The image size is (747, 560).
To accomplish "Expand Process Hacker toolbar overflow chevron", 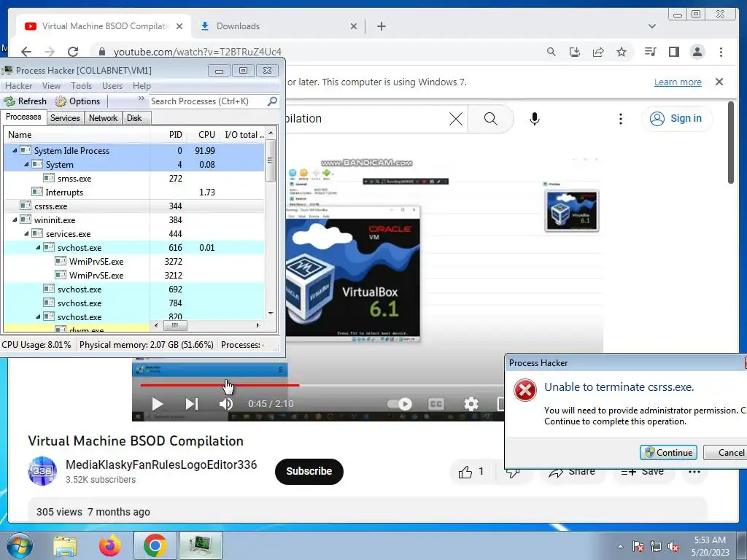I will (141, 98).
